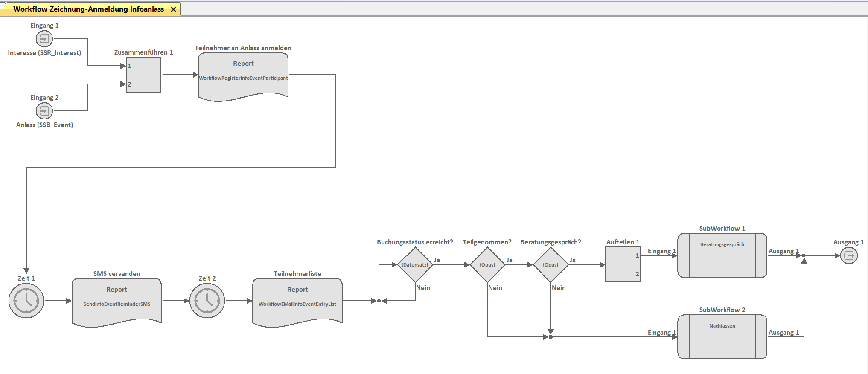This screenshot has width=868, height=374.
Task: Select the Buchungsstatus erreicht decision diamond
Action: coord(415,265)
